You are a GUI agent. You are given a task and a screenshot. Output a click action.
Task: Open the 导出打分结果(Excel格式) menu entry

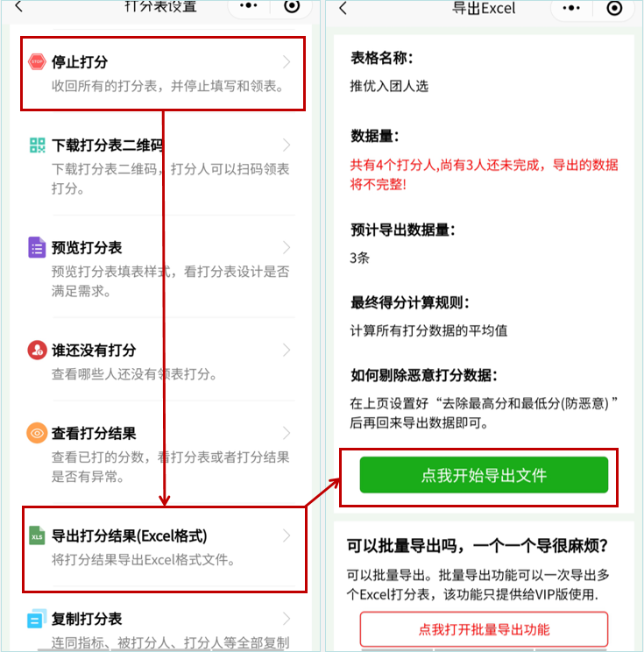point(165,549)
